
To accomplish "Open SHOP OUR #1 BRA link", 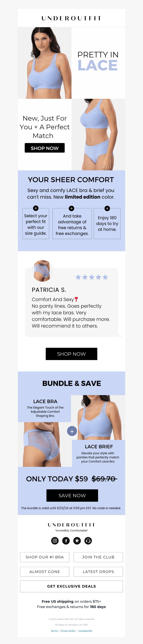I will tap(45, 557).
